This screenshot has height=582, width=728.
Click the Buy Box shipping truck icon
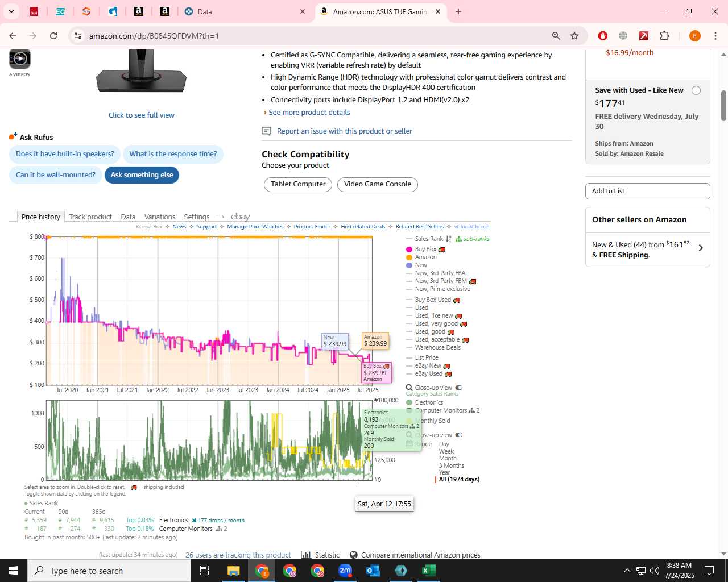(x=442, y=250)
